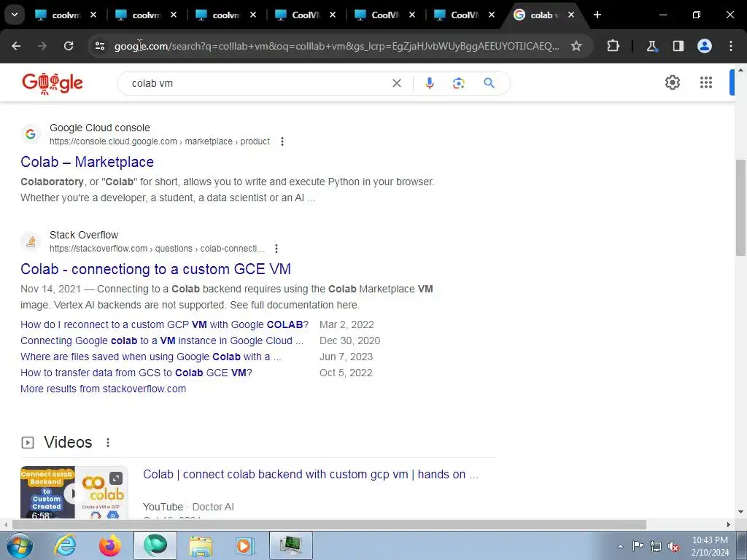Open options for Stack Overflow result

click(x=276, y=249)
